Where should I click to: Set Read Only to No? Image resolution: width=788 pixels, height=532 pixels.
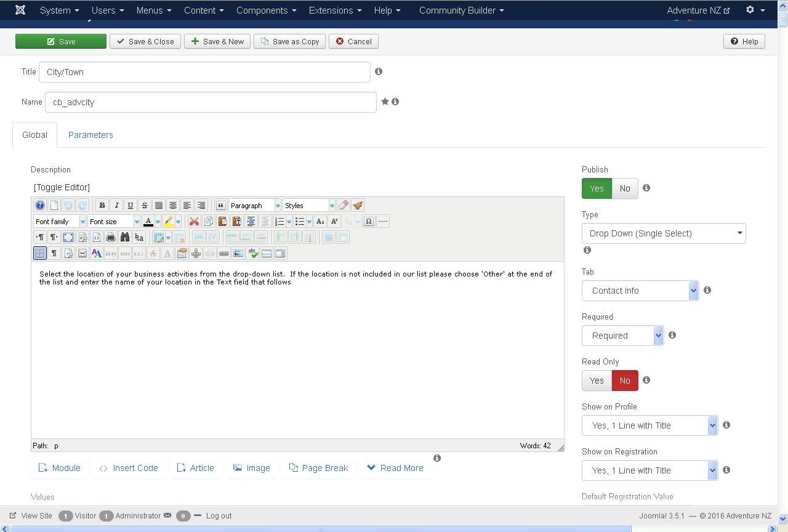625,381
